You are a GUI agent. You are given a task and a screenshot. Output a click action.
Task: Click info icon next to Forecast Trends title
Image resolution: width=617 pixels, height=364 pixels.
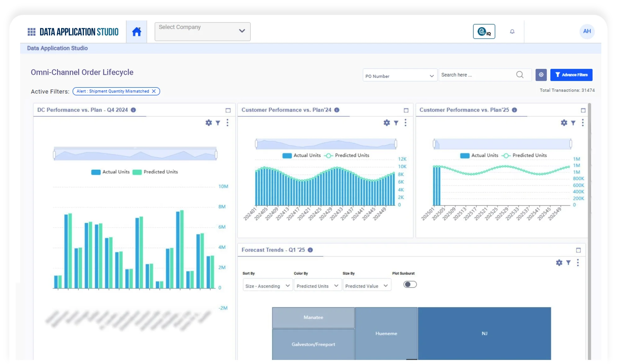310,250
